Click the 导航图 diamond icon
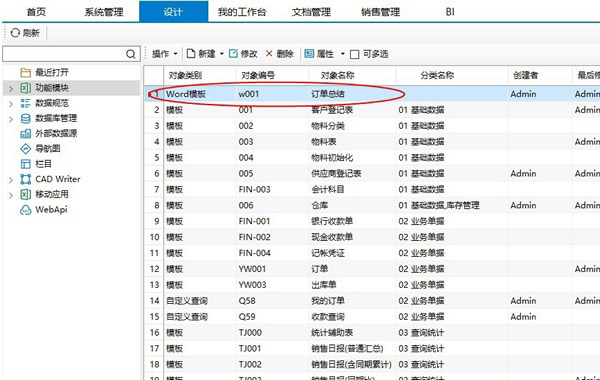600x380 pixels. [26, 148]
